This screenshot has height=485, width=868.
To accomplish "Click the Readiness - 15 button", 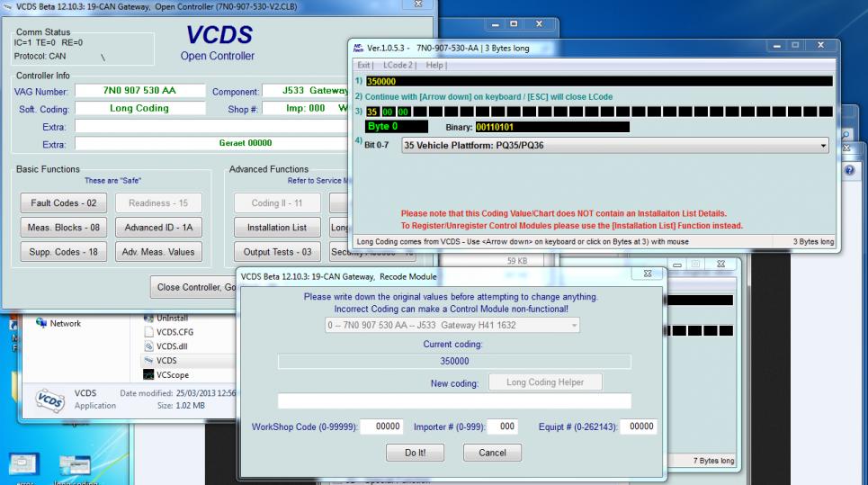I will 158,203.
